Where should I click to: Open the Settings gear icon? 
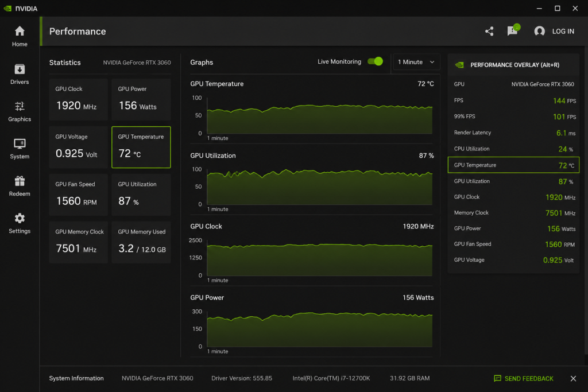[x=20, y=218]
